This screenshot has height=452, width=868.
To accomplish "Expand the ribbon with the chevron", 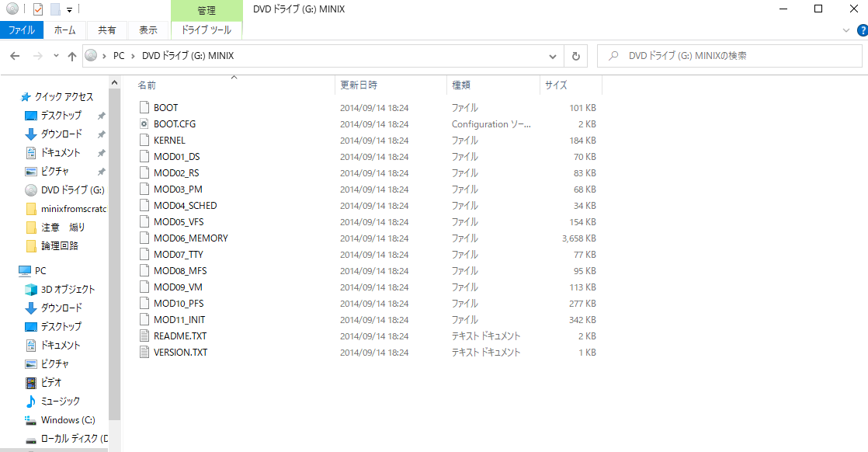I will pyautogui.click(x=845, y=30).
